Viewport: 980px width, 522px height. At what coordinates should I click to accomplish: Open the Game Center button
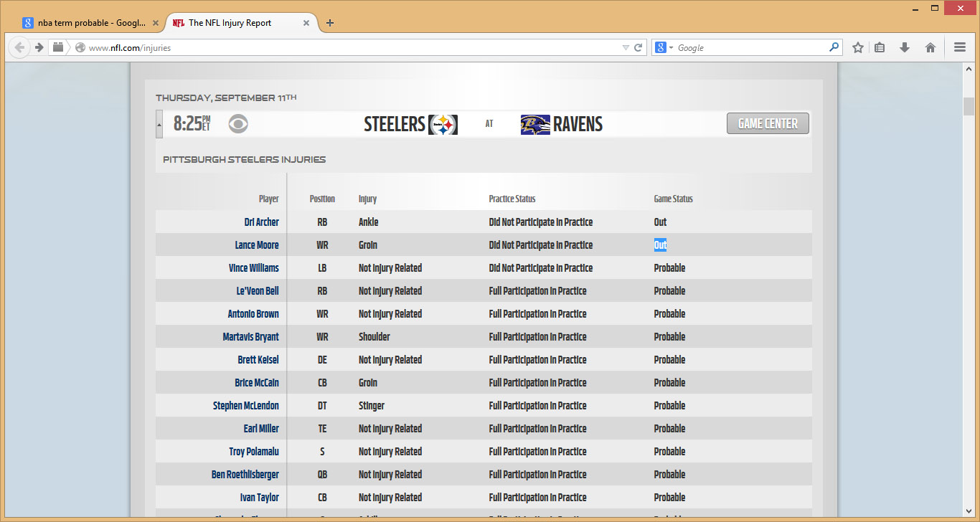pos(768,123)
